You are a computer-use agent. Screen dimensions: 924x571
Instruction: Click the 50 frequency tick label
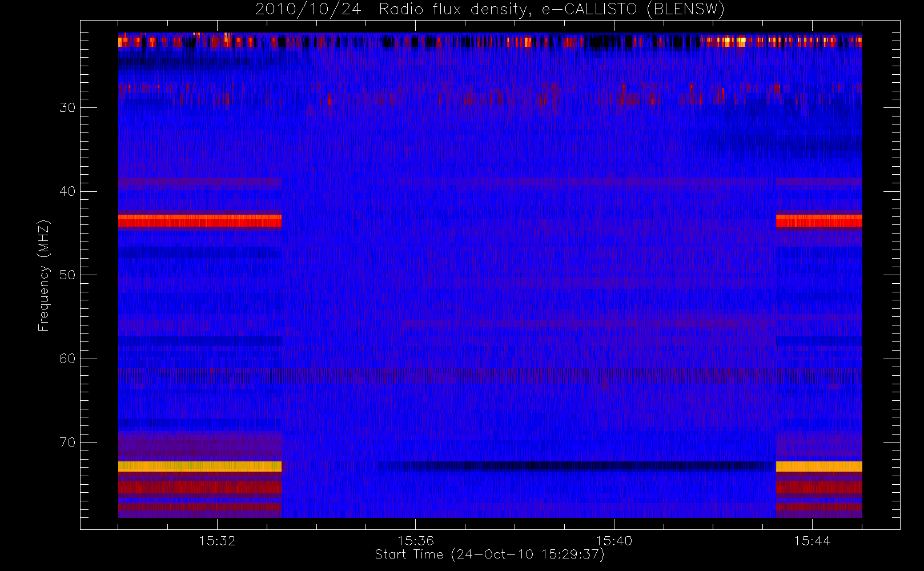point(67,275)
